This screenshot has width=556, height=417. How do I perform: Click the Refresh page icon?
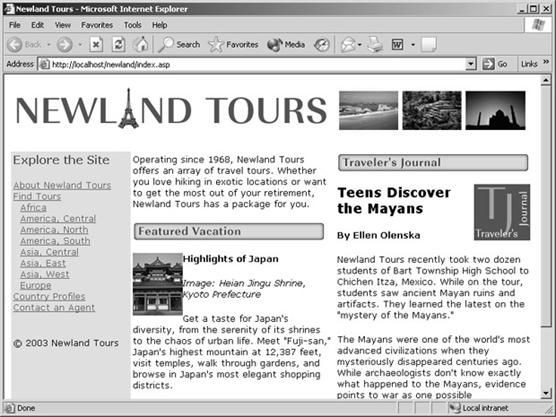point(118,45)
